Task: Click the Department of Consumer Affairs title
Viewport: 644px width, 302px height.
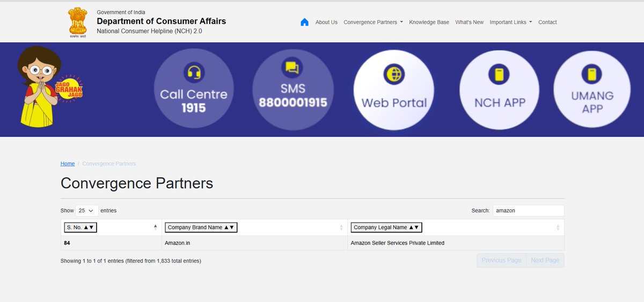Action: pyautogui.click(x=162, y=21)
